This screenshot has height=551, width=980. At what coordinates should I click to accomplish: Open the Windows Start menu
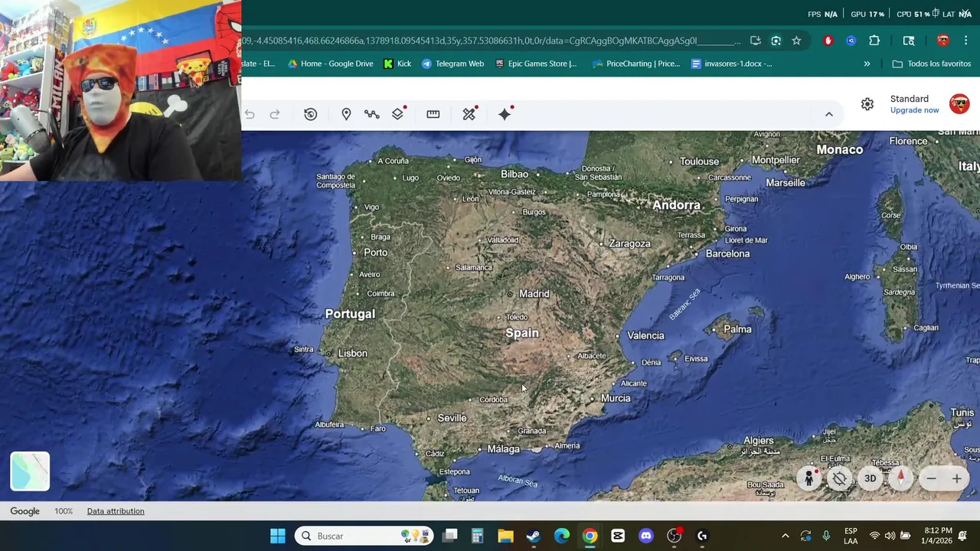tap(278, 536)
